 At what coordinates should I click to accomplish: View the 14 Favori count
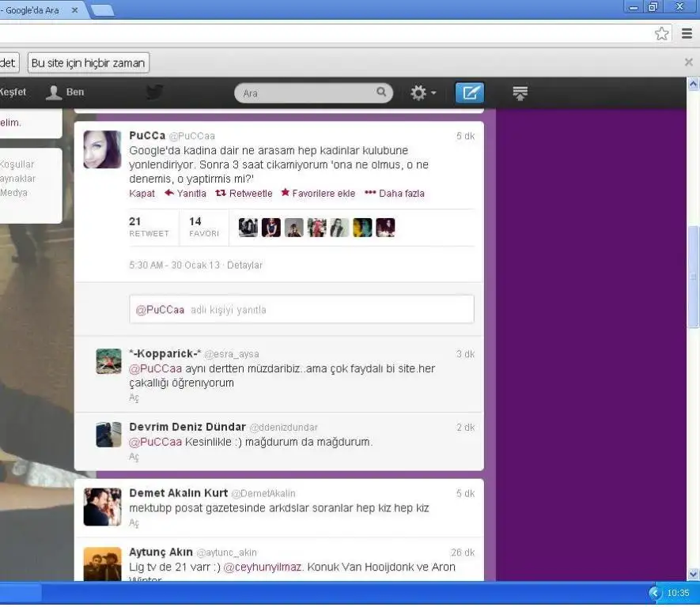[x=204, y=227]
